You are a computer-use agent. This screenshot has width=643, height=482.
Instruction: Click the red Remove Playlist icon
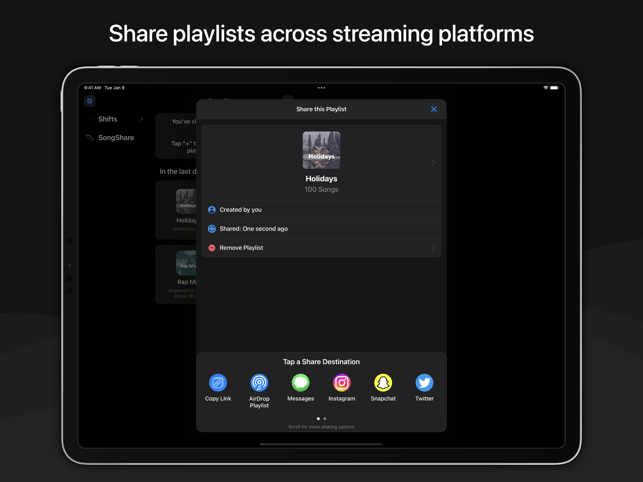tap(212, 248)
